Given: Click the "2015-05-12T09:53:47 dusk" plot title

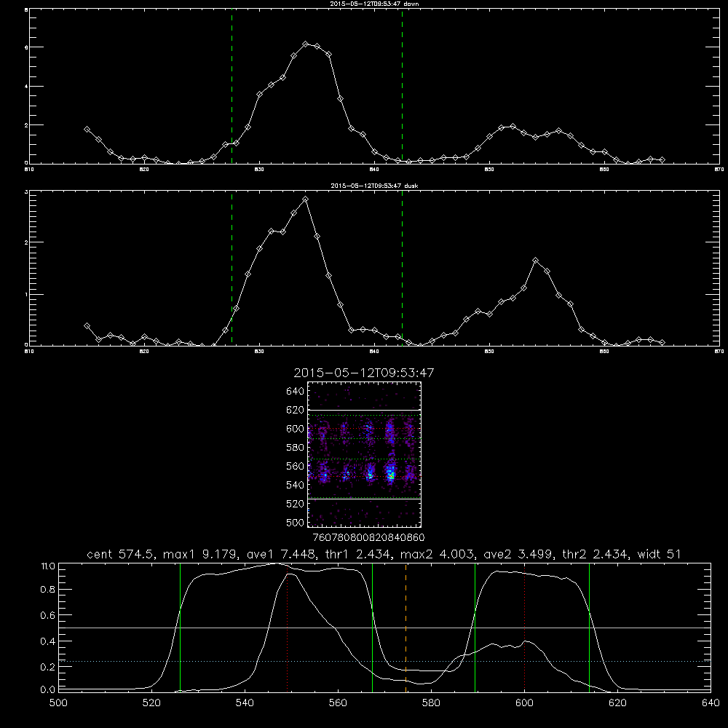Looking at the screenshot, I should [374, 186].
